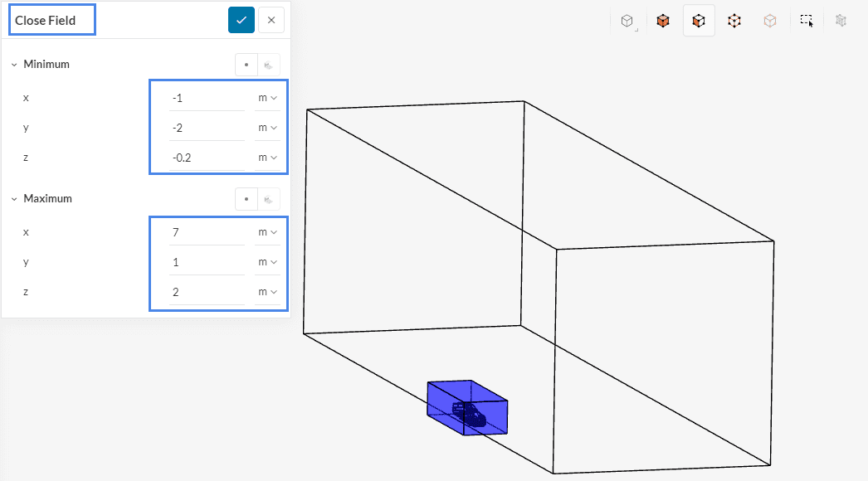Toggle Minimum pick-from-geometry button
Viewport: 868px width, 481px height.
pos(269,64)
